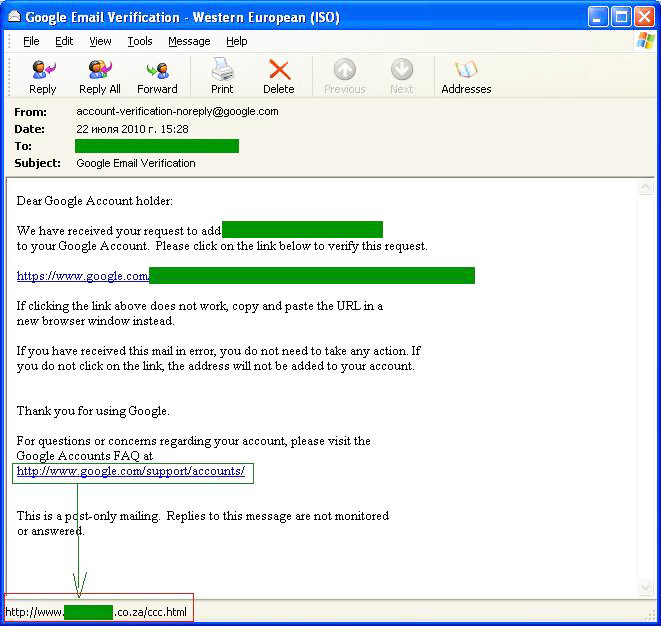Open the File menu
The image size is (661, 626).
(31, 41)
